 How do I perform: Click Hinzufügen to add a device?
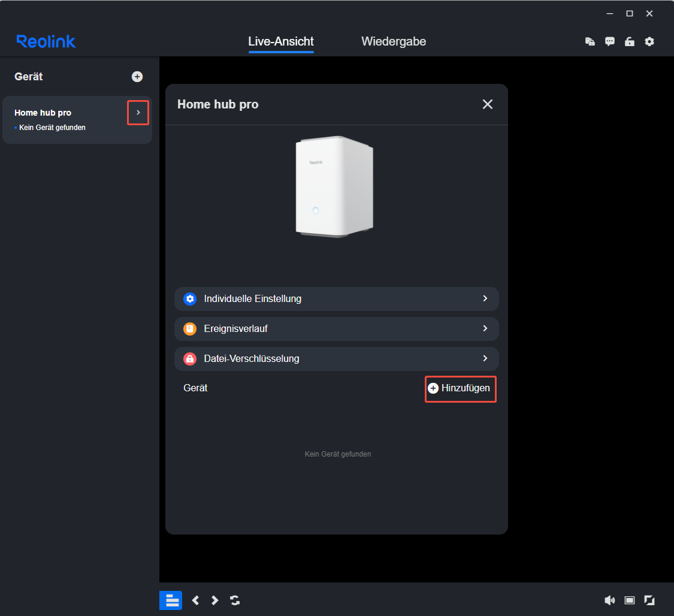[460, 388]
